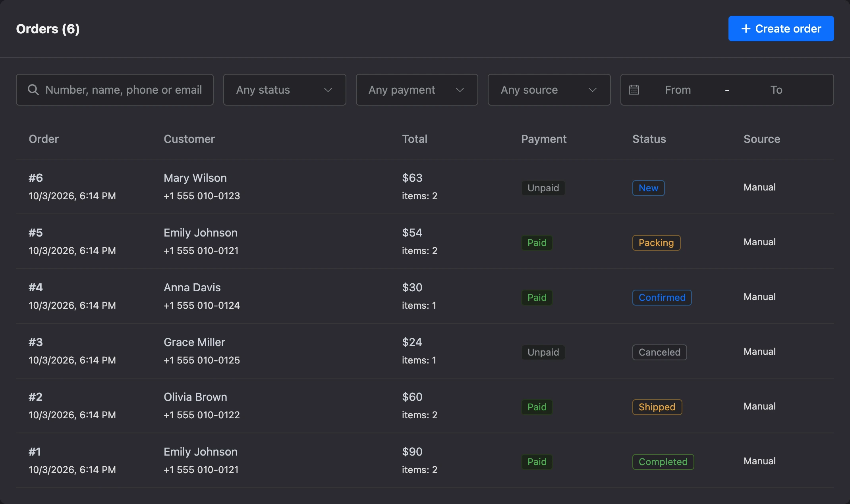Open the Any status dropdown
The image size is (850, 504).
tap(284, 90)
